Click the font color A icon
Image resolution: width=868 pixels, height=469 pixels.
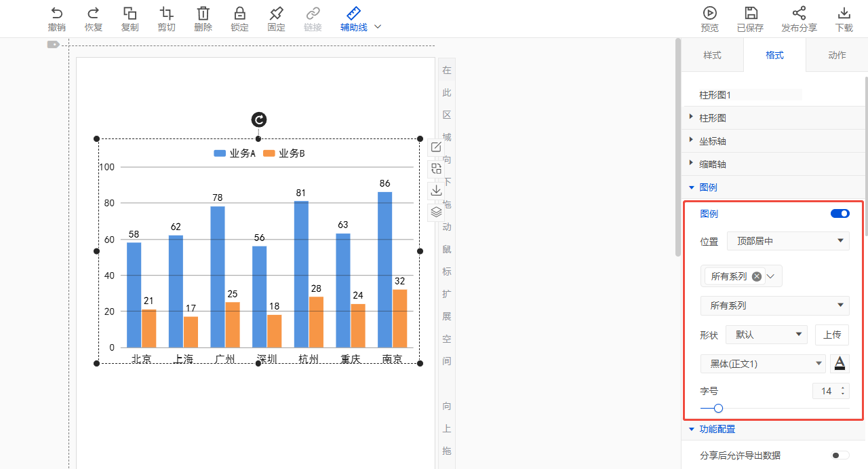click(840, 364)
